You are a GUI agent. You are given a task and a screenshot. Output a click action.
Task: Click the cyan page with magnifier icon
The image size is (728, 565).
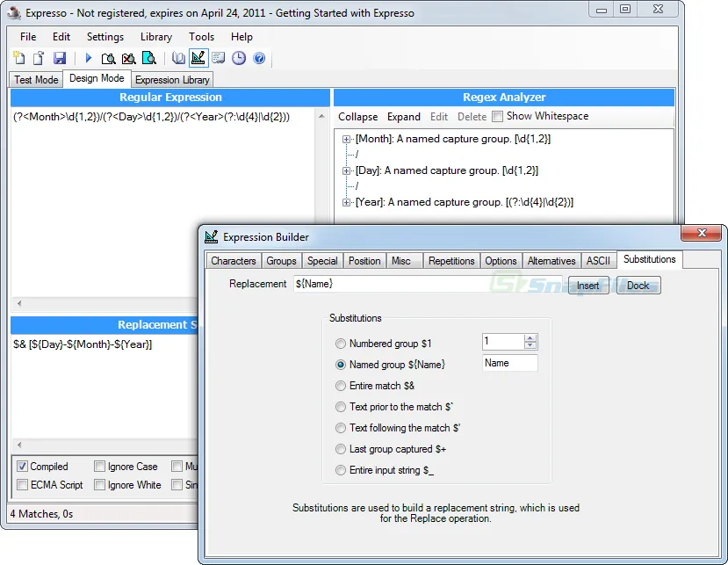[x=149, y=58]
